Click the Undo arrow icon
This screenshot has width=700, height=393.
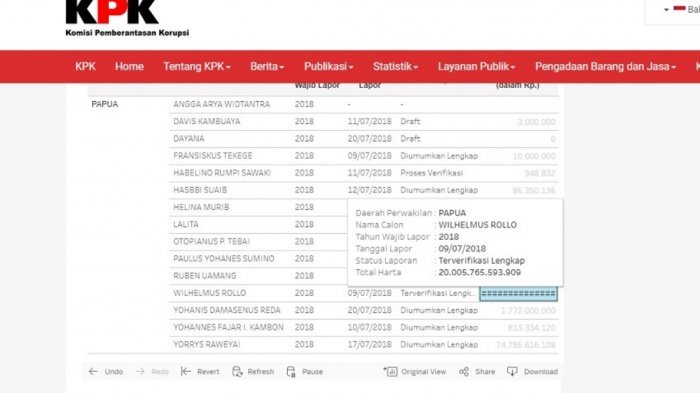[x=93, y=372]
